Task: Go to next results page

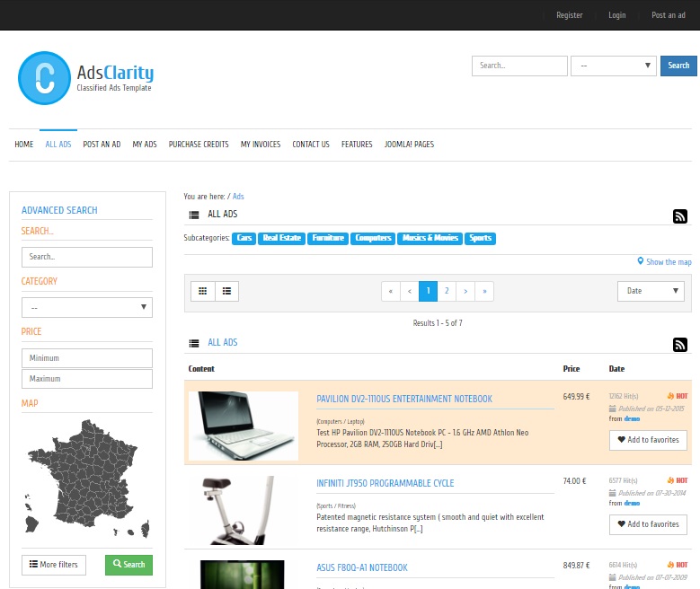Action: (465, 291)
